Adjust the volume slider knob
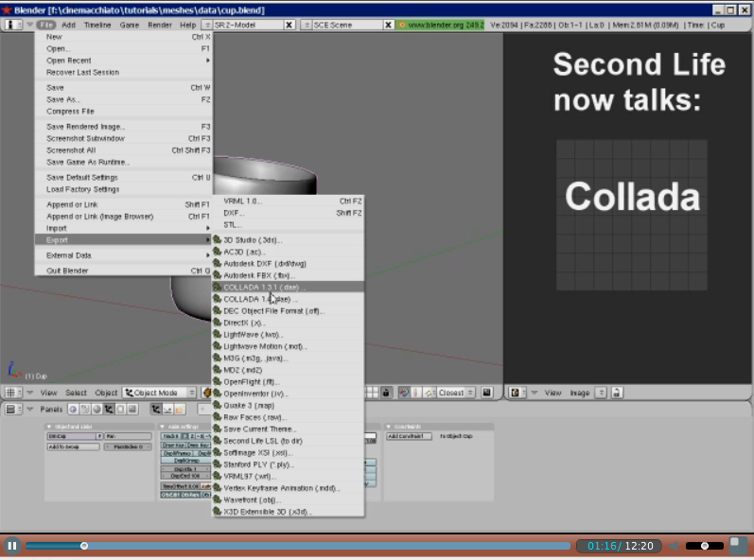This screenshot has width=754, height=560. [705, 546]
